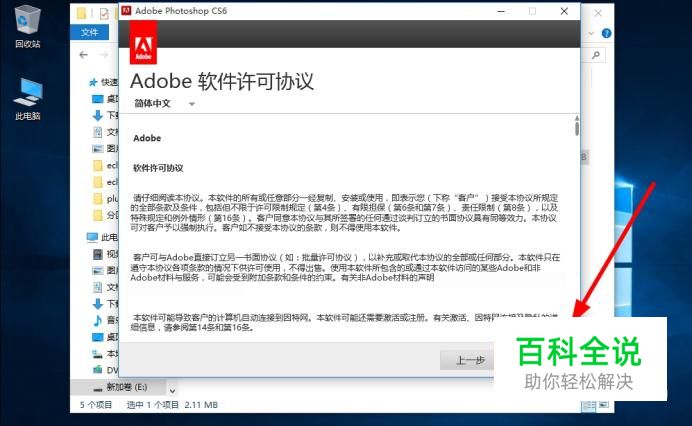Close the Adobe Photoshop CS6 installer window
The width and height of the screenshot is (692, 426).
(x=564, y=11)
